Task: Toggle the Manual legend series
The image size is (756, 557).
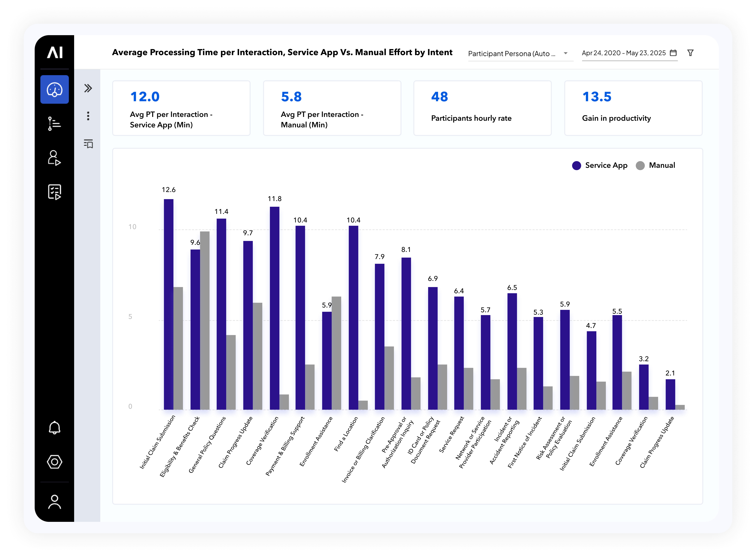Action: [x=655, y=165]
